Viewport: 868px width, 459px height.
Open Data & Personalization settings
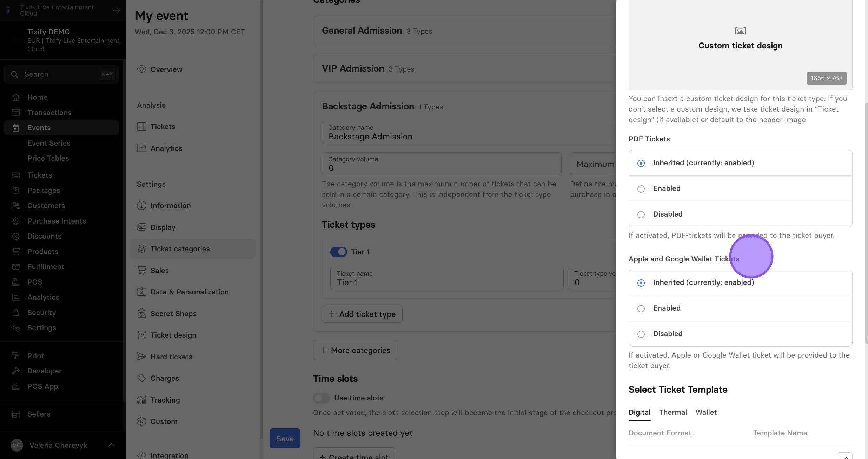tap(193, 292)
